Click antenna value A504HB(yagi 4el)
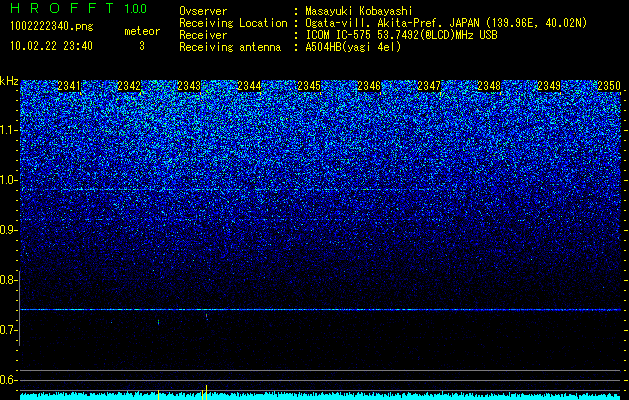The height and width of the screenshot is (400, 629). pyautogui.click(x=353, y=47)
